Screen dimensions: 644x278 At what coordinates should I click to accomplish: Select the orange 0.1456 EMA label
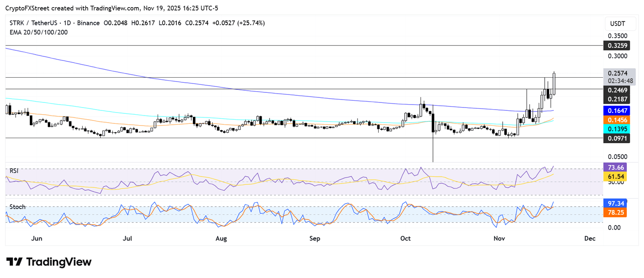pyautogui.click(x=615, y=120)
